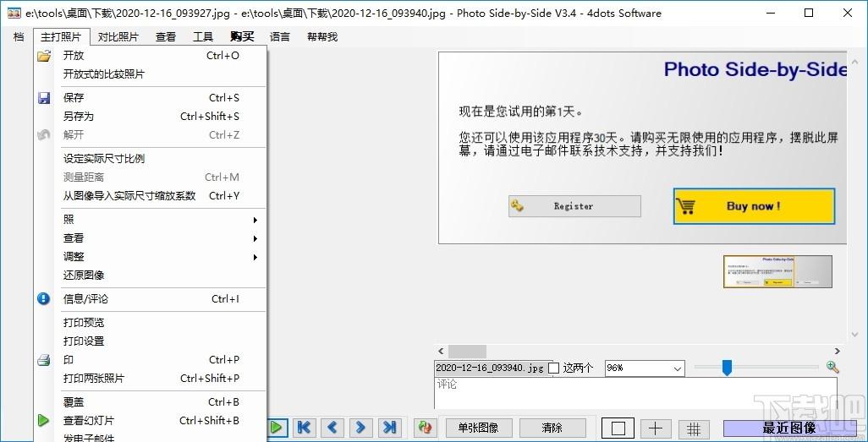Screen dimensions: 868x442
Task: Click the printer icon beside 印
Action: 44,360
